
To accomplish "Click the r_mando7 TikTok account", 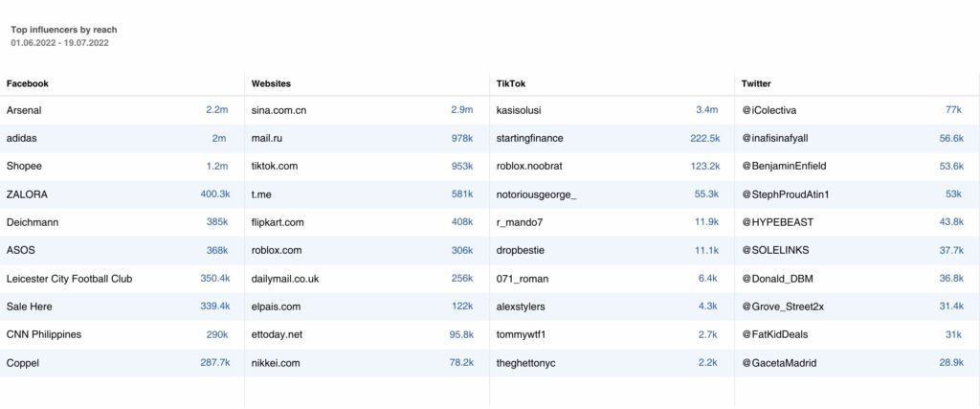I will point(520,222).
